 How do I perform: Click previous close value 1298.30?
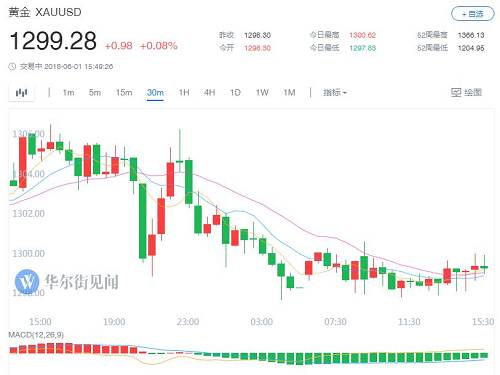[257, 35]
